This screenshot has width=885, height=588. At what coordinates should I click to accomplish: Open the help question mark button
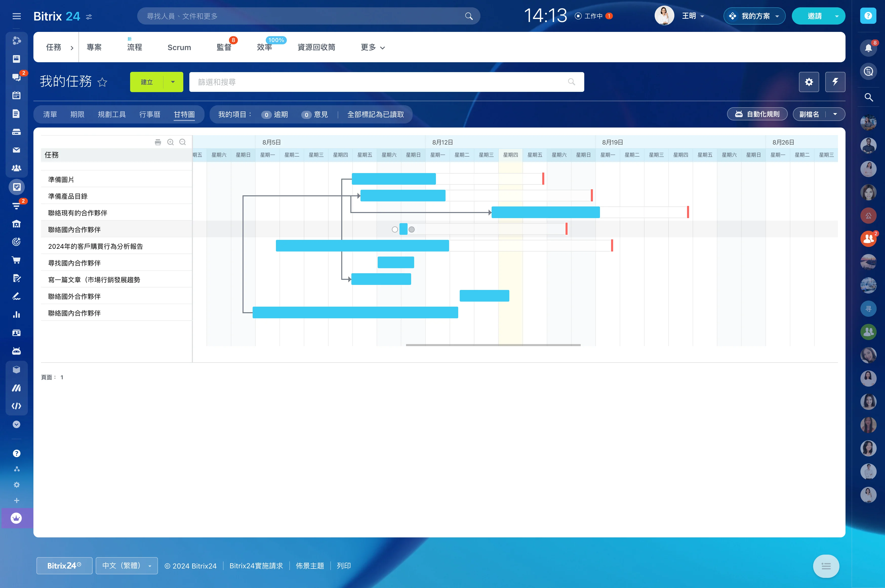click(x=868, y=16)
